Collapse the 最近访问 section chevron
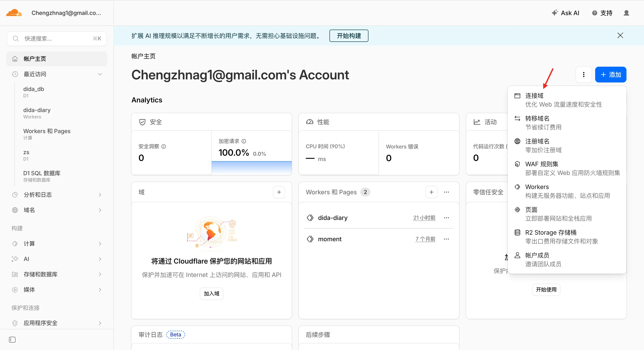 point(100,74)
